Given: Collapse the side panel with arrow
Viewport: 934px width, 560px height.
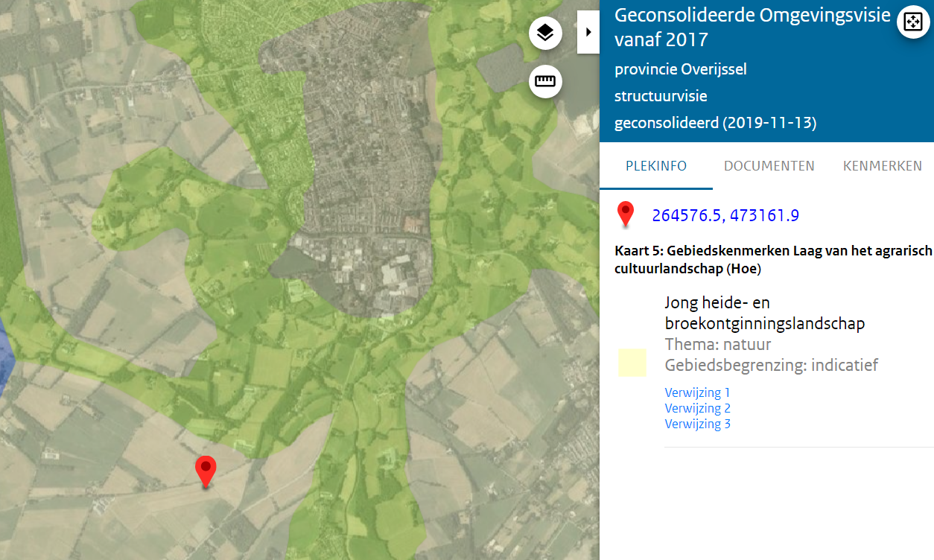Looking at the screenshot, I should pyautogui.click(x=588, y=32).
